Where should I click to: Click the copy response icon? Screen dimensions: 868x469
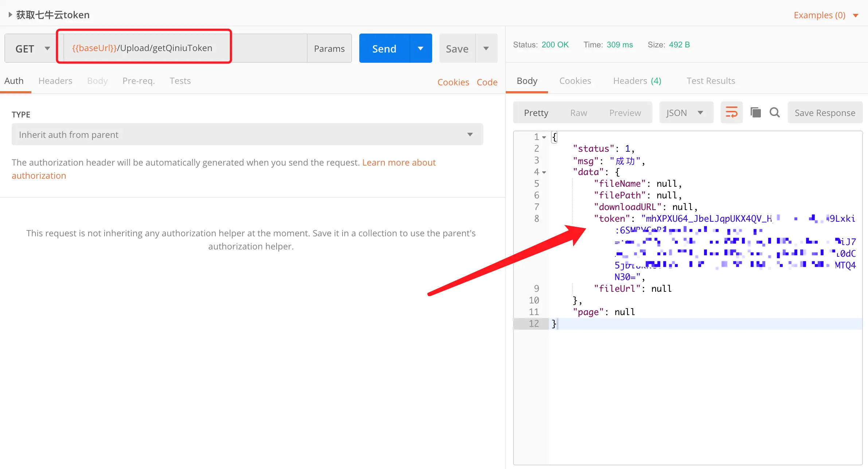pyautogui.click(x=755, y=112)
